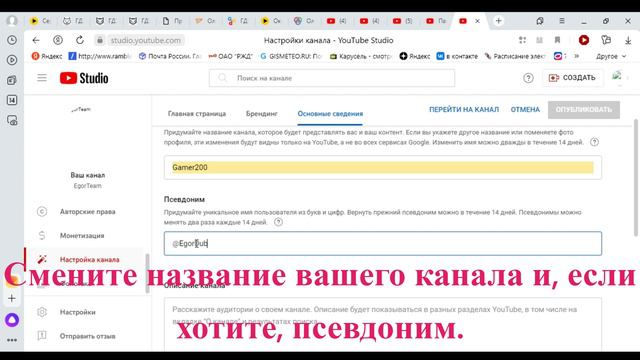640x360 pixels.
Task: Open the browser profile icon at the sidebar top
Action: (x=12, y=20)
